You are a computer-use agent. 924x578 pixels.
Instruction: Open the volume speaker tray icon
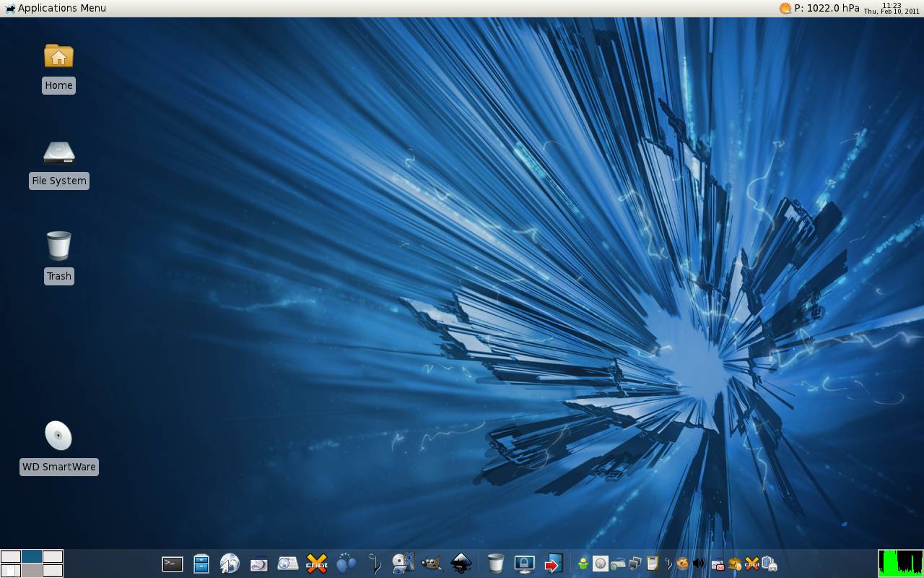click(698, 564)
